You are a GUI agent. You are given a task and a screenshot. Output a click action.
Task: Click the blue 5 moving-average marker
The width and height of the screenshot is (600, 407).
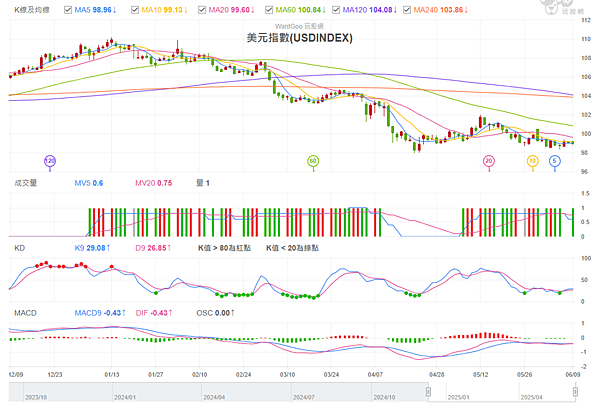point(555,161)
